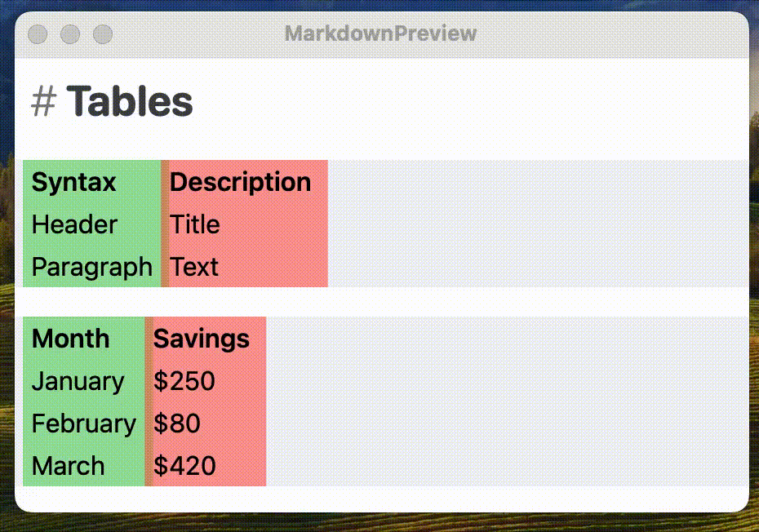The image size is (759, 532).
Task: Click the January row label
Action: click(78, 381)
